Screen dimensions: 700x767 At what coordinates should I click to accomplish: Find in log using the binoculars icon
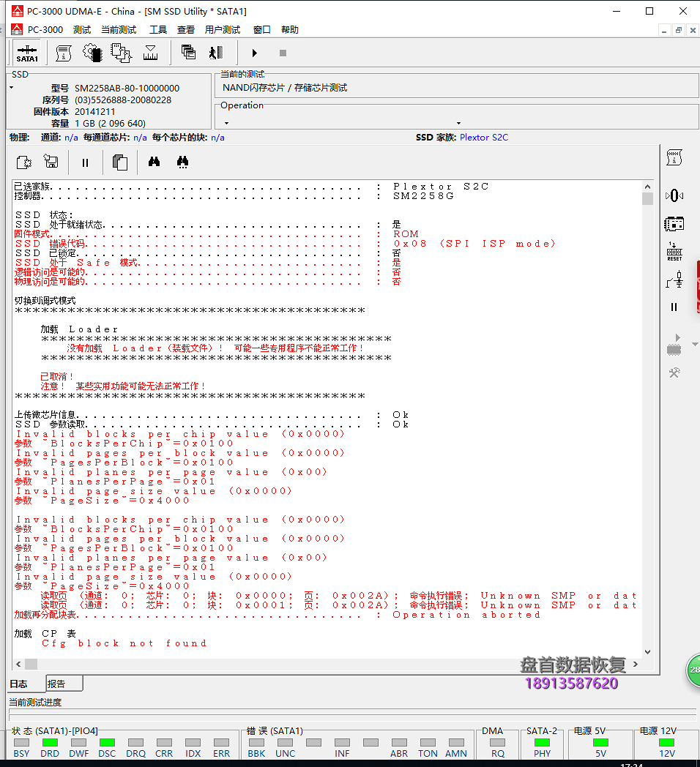pyautogui.click(x=154, y=162)
